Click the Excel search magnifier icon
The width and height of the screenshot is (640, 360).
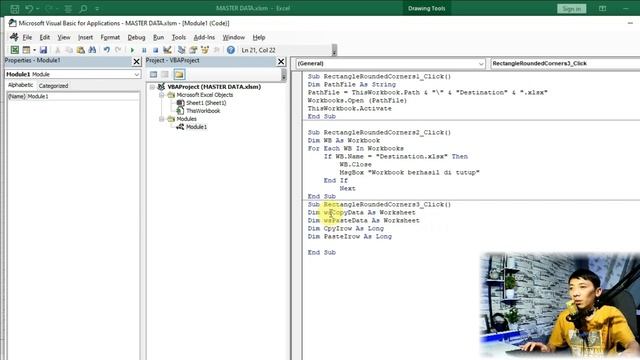[83, 8]
